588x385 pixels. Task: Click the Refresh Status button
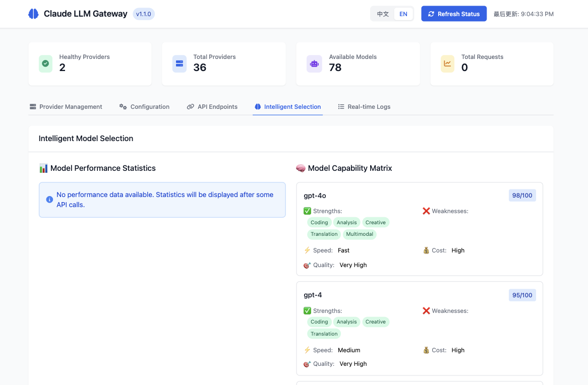click(454, 14)
